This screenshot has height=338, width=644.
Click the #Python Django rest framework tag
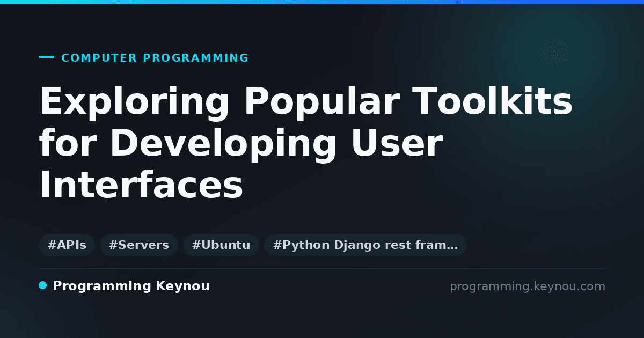365,245
